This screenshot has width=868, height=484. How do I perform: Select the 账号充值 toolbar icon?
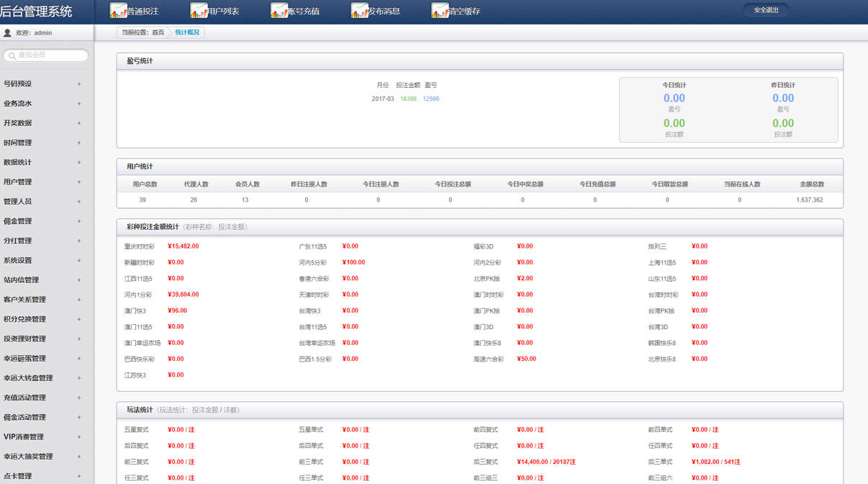coord(279,10)
